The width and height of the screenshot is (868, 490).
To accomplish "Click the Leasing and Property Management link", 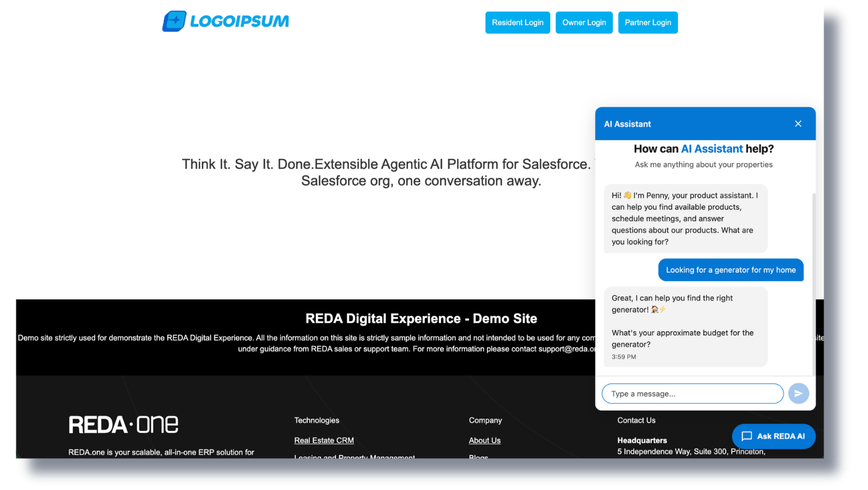I will 354,456.
